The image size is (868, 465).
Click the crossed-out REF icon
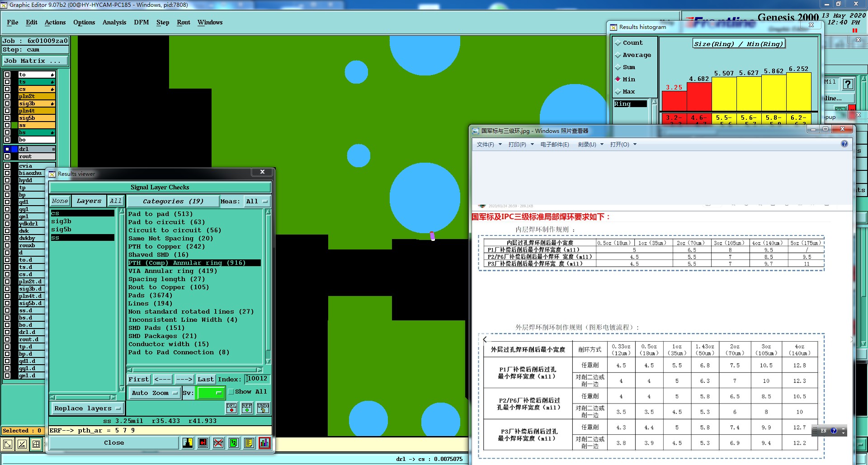[218, 443]
